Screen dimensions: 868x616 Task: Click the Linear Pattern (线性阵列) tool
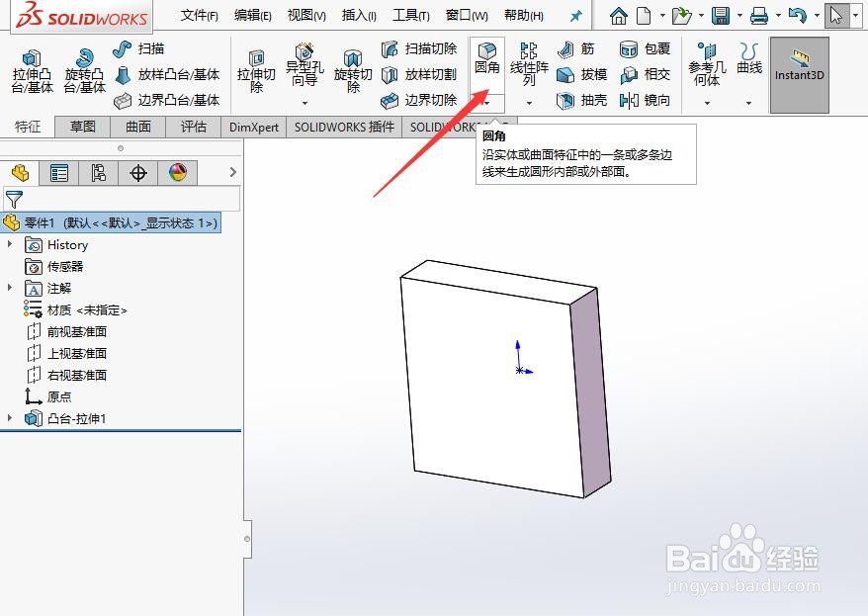pyautogui.click(x=529, y=65)
